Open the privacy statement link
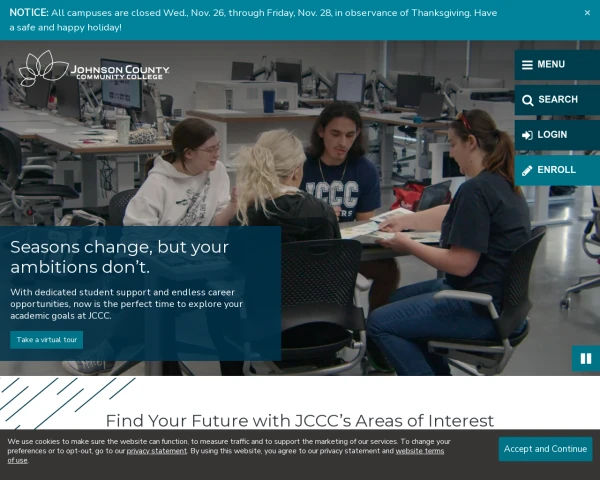Image resolution: width=600 pixels, height=480 pixels. [x=157, y=451]
